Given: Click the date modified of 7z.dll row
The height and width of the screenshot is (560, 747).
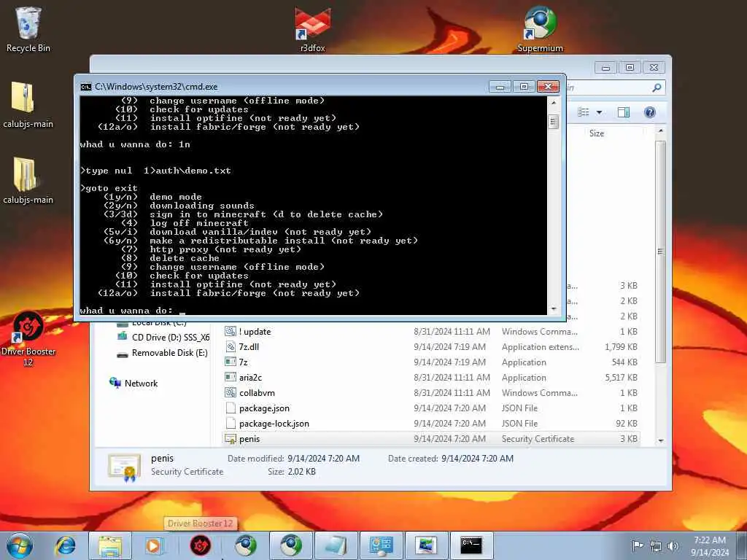Looking at the screenshot, I should [449, 347].
